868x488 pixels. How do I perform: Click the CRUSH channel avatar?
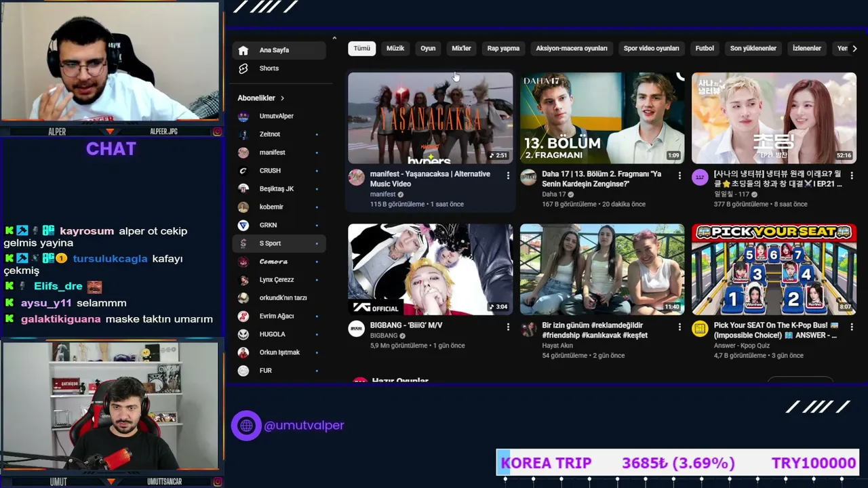pyautogui.click(x=243, y=171)
